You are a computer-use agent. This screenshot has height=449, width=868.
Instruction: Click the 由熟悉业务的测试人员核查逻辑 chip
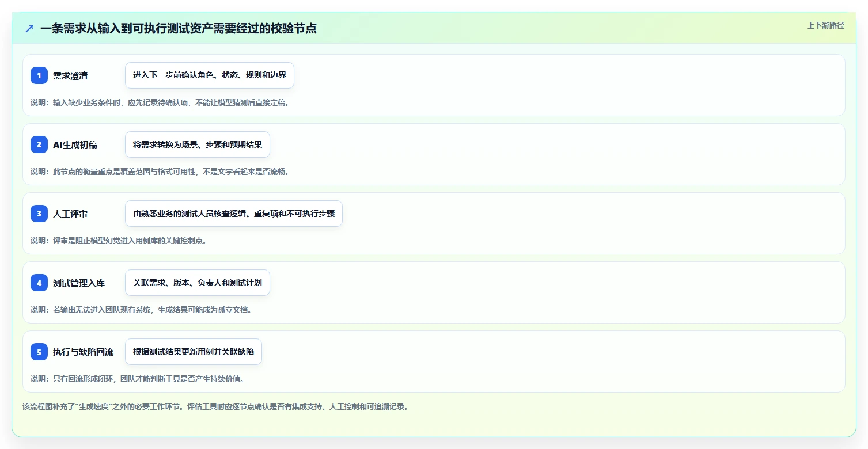pyautogui.click(x=234, y=214)
